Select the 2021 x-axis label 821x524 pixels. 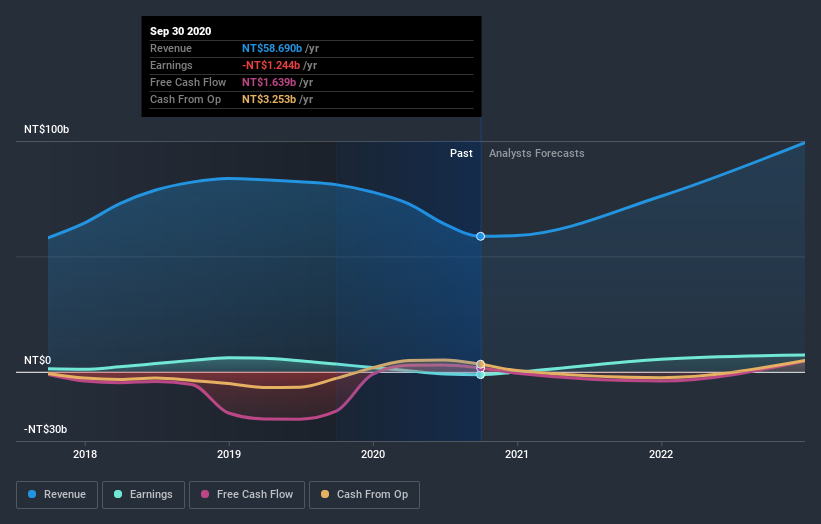517,454
